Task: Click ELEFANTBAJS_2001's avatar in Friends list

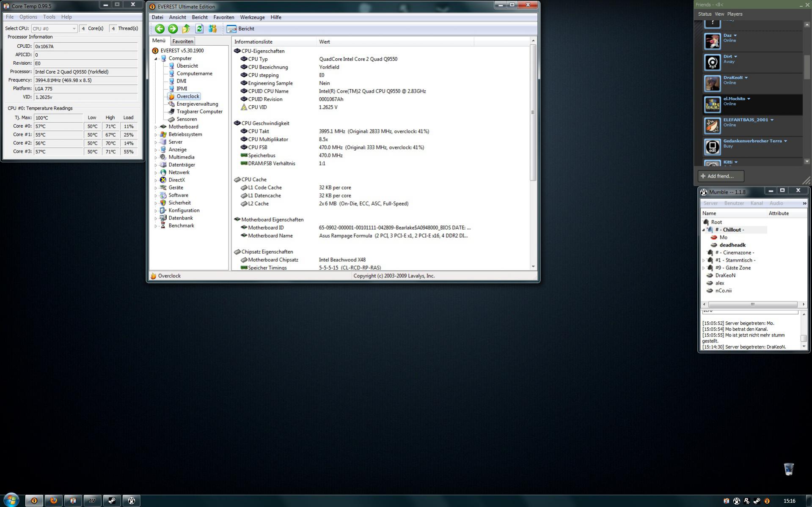Action: [x=712, y=126]
